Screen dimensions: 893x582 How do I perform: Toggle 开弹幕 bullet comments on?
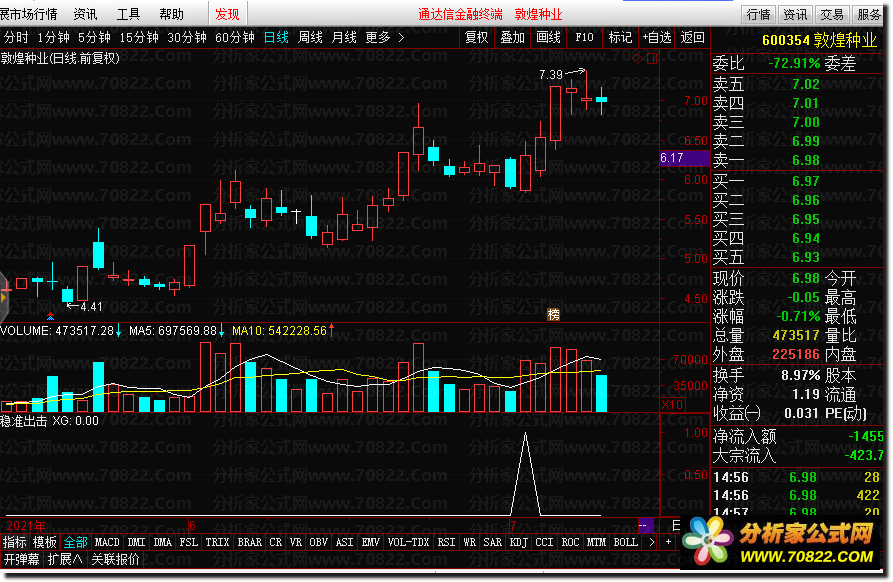[x=22, y=559]
